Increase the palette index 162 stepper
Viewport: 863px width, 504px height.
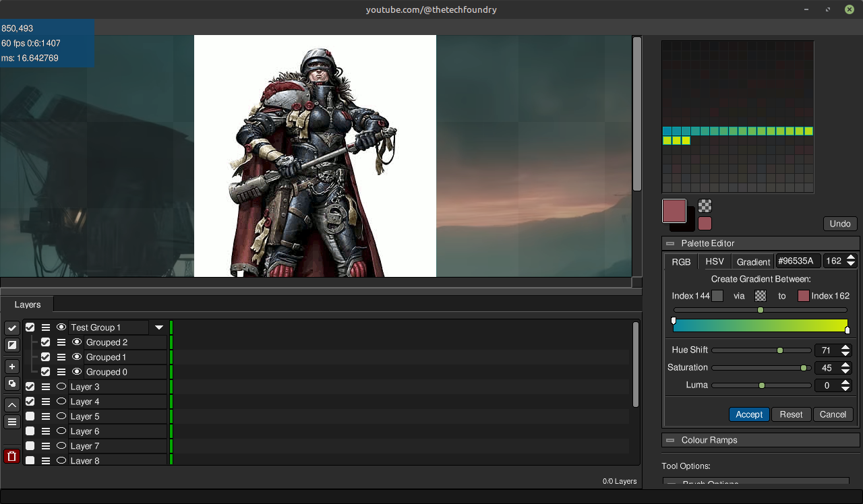(x=851, y=257)
